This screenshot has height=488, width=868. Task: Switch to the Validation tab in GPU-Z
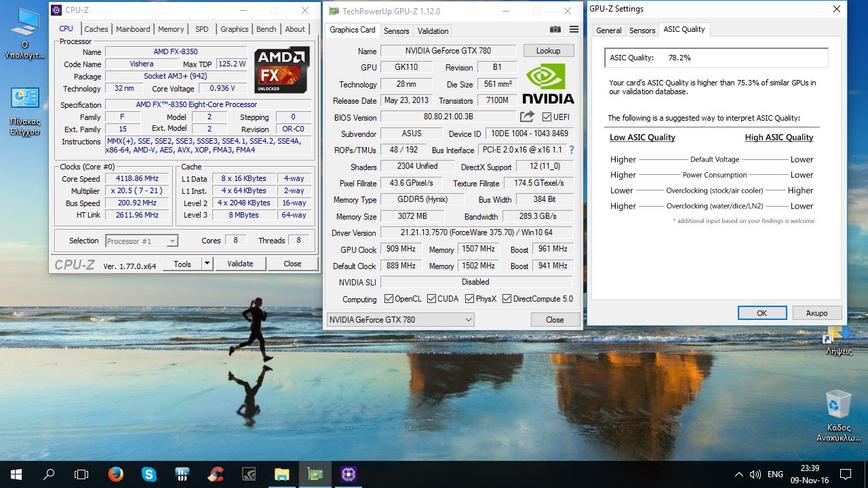[x=433, y=30]
